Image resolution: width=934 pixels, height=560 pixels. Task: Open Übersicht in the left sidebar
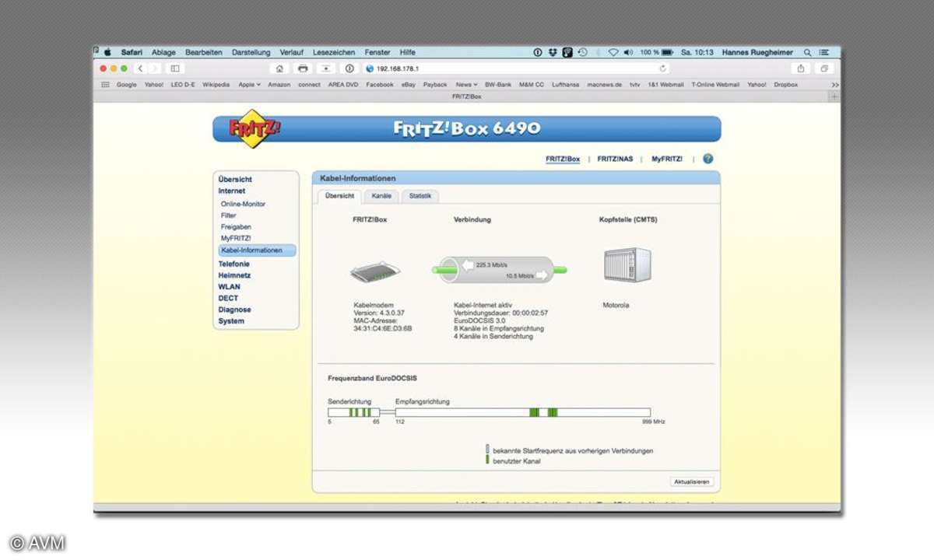(235, 180)
